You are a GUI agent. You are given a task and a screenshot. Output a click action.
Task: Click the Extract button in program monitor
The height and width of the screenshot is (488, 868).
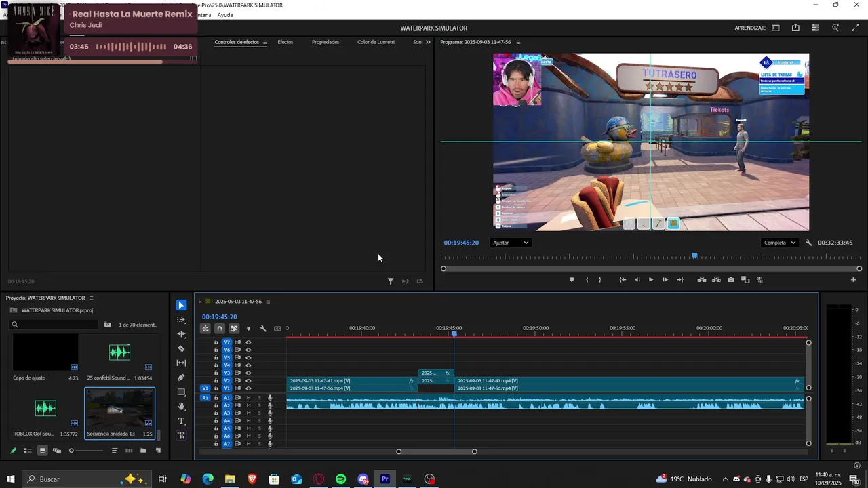(716, 280)
